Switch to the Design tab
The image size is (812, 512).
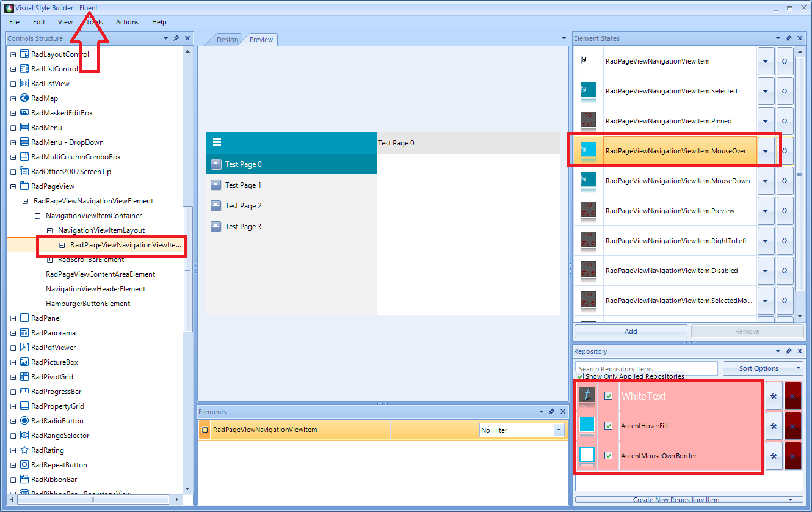pos(227,40)
